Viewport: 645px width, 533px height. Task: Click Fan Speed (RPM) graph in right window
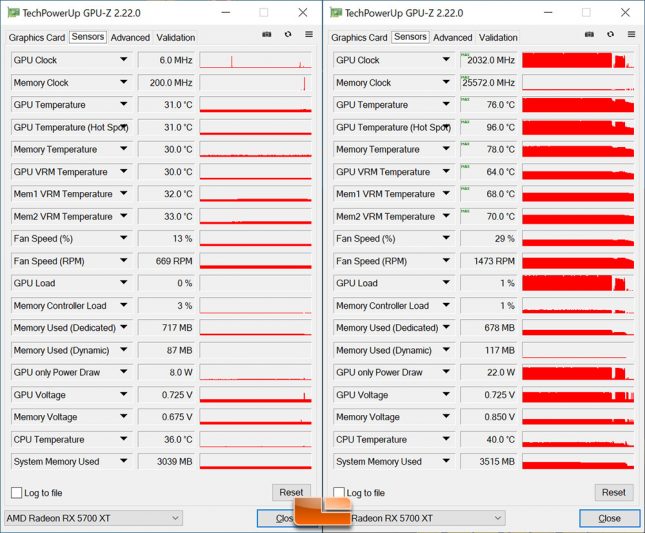(x=578, y=261)
